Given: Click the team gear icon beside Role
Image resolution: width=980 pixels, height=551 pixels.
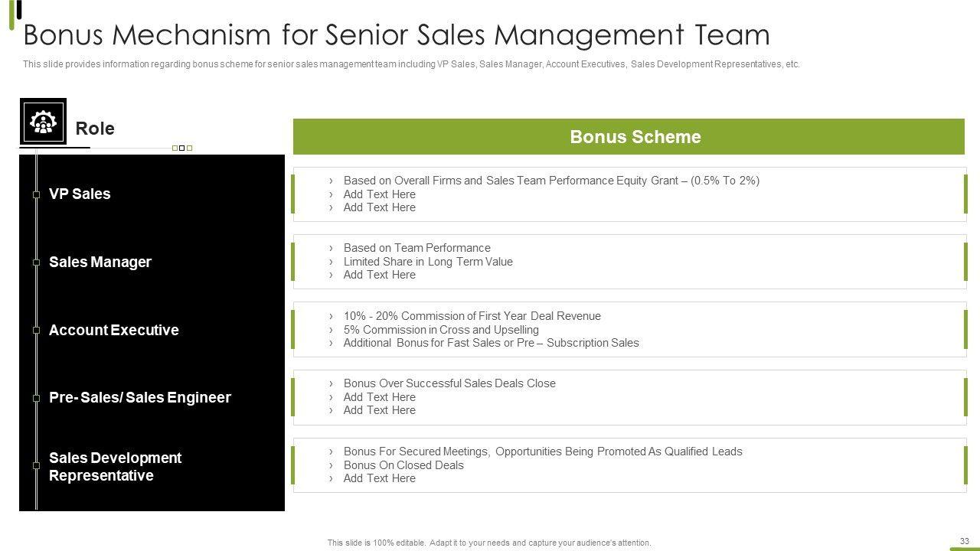Looking at the screenshot, I should pyautogui.click(x=43, y=122).
